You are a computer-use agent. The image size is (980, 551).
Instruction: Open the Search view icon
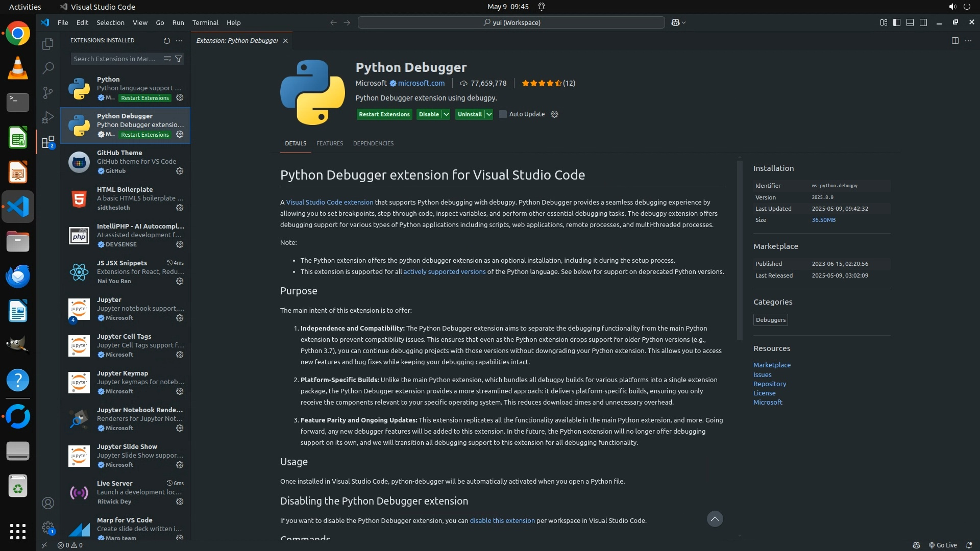pos(47,68)
